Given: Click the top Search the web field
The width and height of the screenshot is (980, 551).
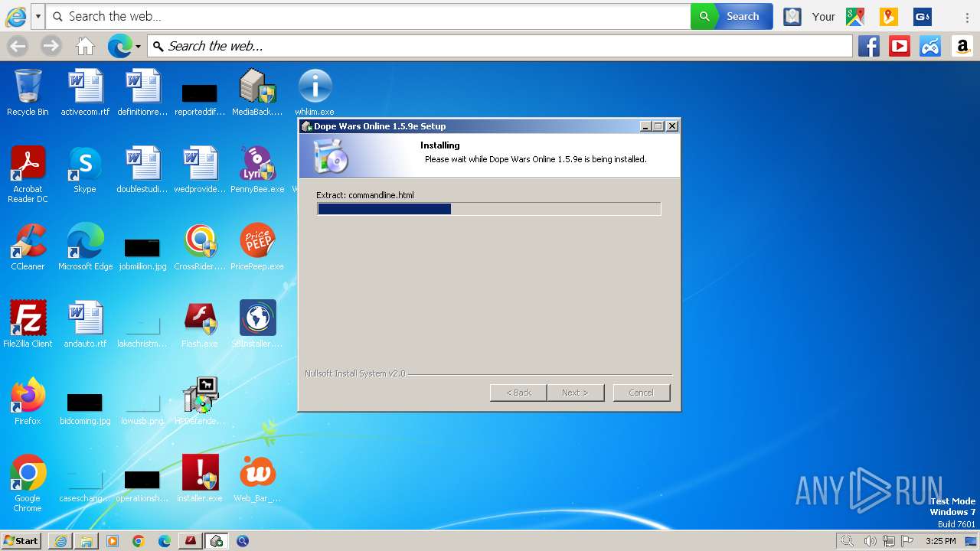Looking at the screenshot, I should [x=368, y=16].
